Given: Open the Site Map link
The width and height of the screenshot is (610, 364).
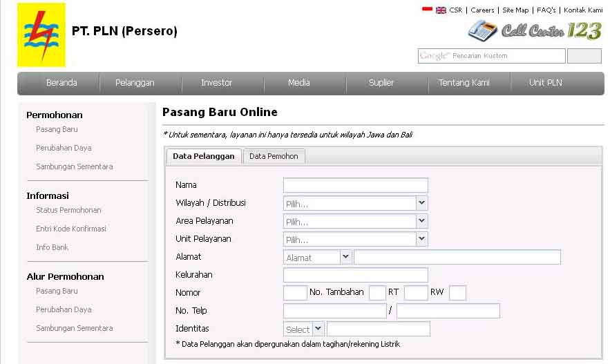Looking at the screenshot, I should 515,10.
